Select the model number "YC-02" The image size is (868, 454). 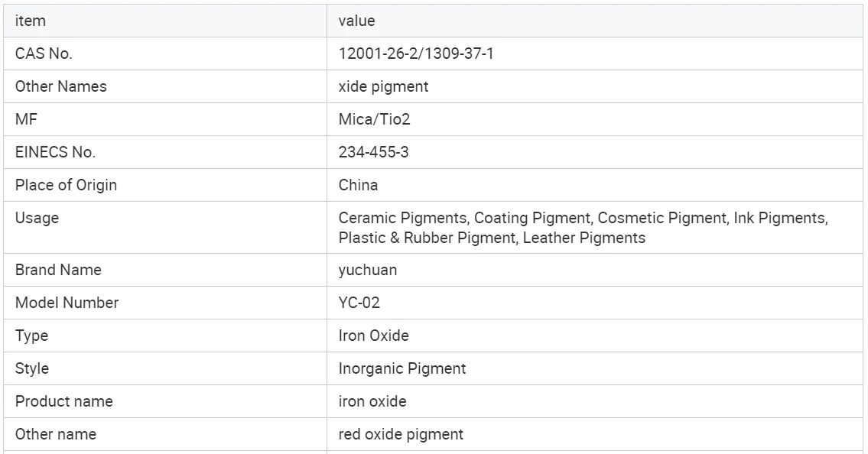(x=359, y=303)
